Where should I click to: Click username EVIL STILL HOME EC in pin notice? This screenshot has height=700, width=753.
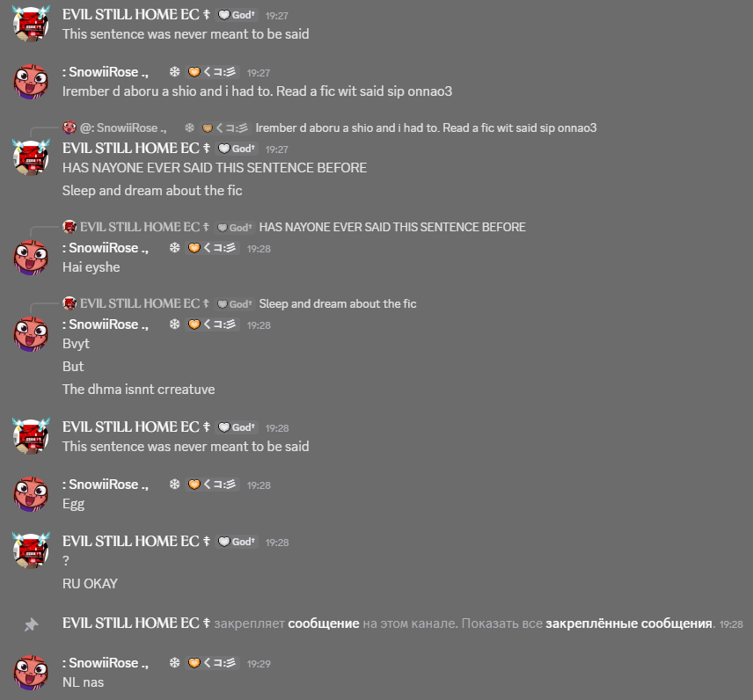coord(135,623)
